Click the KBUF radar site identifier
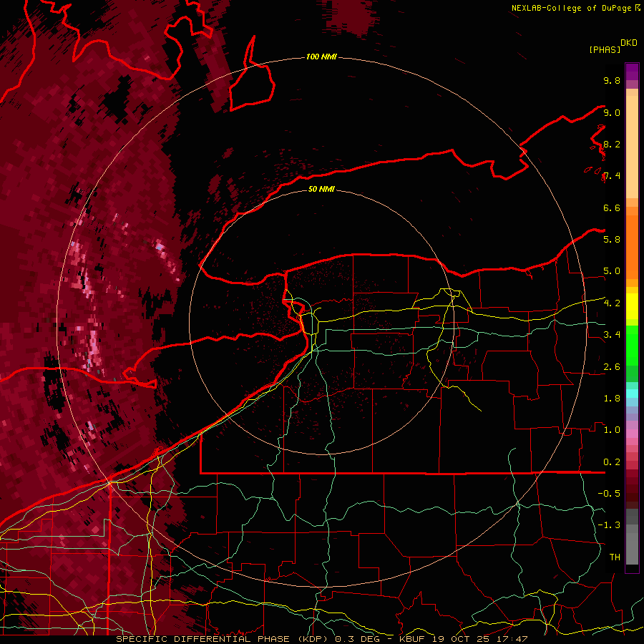644x644 pixels. coord(412,639)
